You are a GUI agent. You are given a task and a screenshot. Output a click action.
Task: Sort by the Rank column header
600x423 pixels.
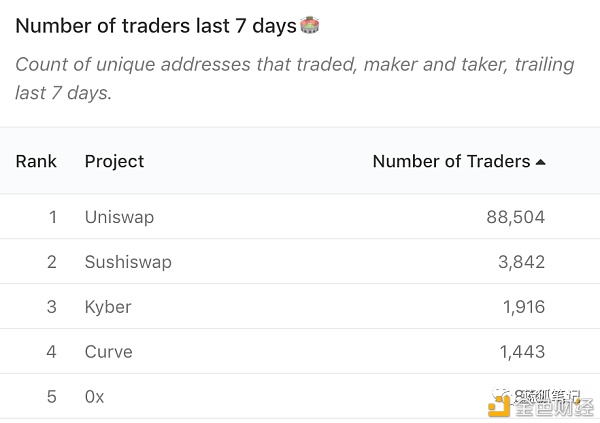[x=36, y=161]
